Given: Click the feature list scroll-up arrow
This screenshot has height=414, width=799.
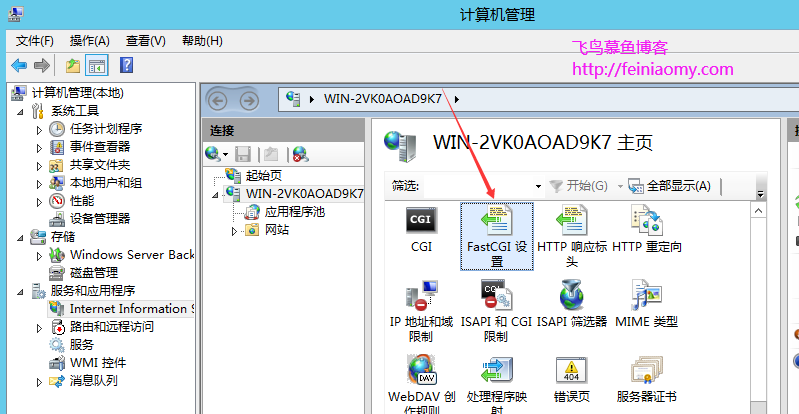Looking at the screenshot, I should tap(758, 211).
